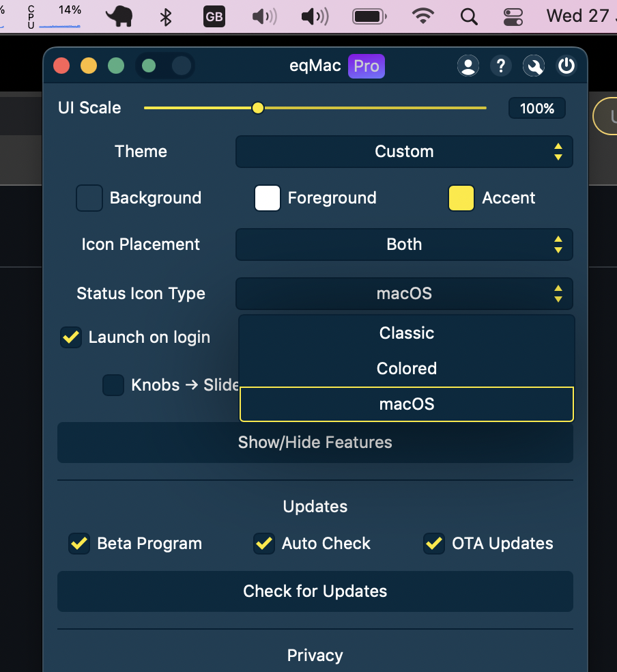
Task: Click the Pro badge
Action: coord(366,66)
